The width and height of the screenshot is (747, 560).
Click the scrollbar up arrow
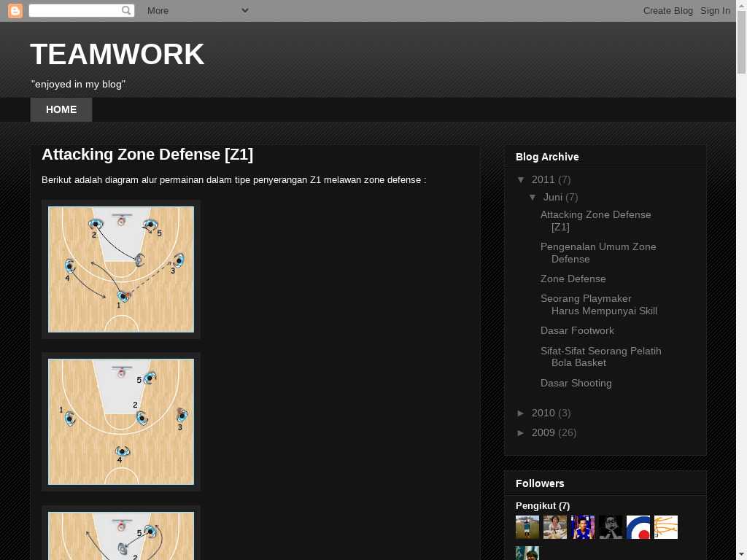pyautogui.click(x=741, y=4)
